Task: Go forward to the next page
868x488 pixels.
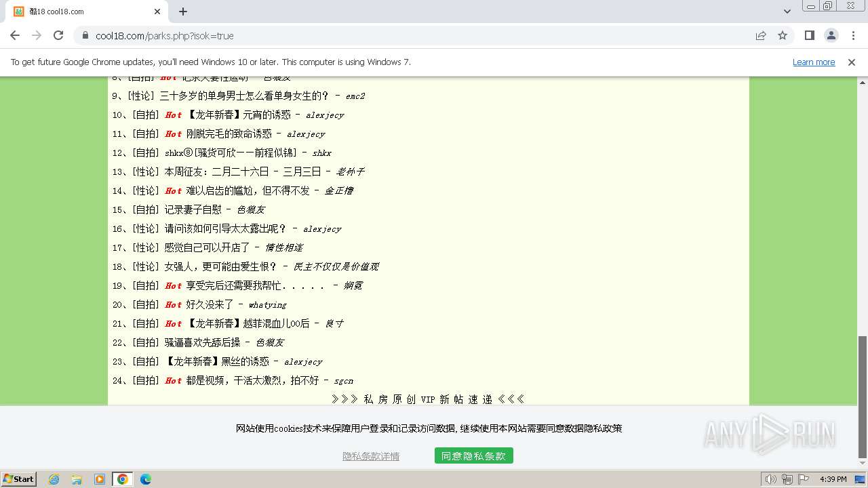Action: [37, 35]
